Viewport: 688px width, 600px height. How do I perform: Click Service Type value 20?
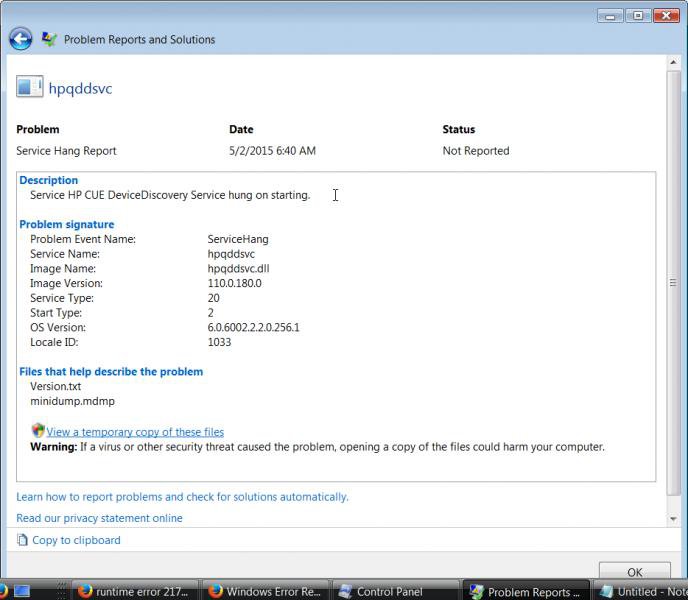tap(213, 298)
